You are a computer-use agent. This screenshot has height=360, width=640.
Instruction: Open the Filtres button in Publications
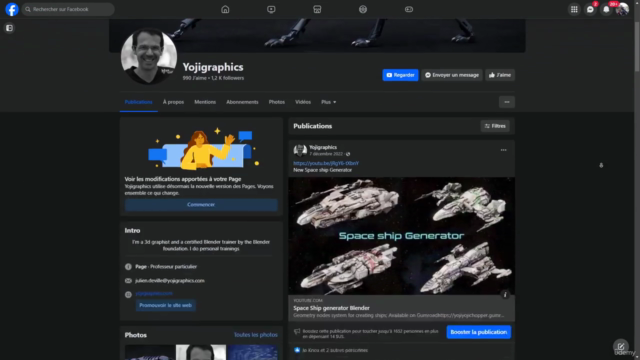click(495, 126)
